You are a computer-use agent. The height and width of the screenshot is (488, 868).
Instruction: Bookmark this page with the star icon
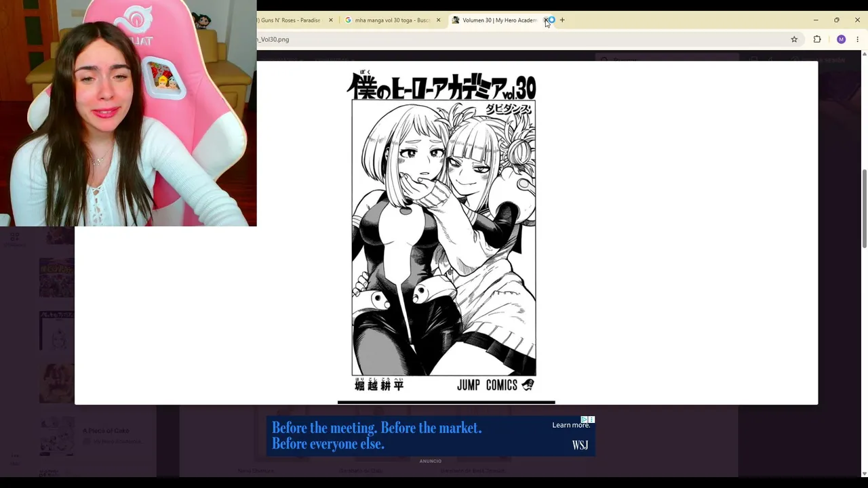tap(794, 39)
